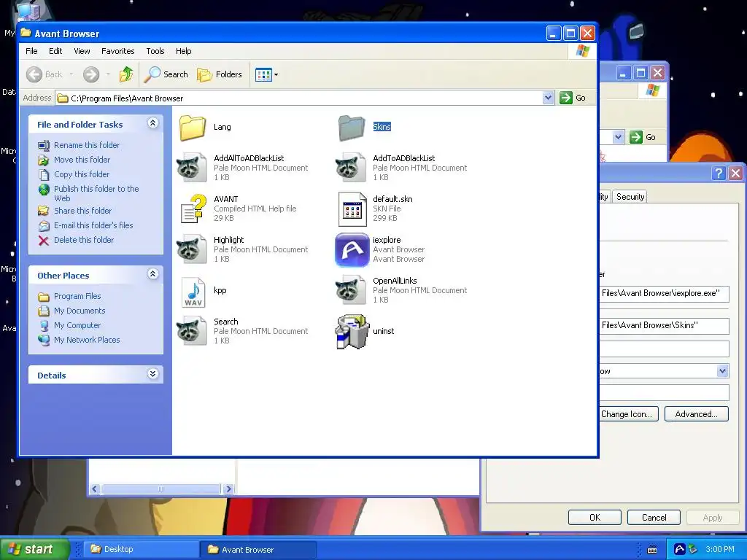This screenshot has height=560, width=747.
Task: Click the Change Icon... button
Action: coord(628,414)
